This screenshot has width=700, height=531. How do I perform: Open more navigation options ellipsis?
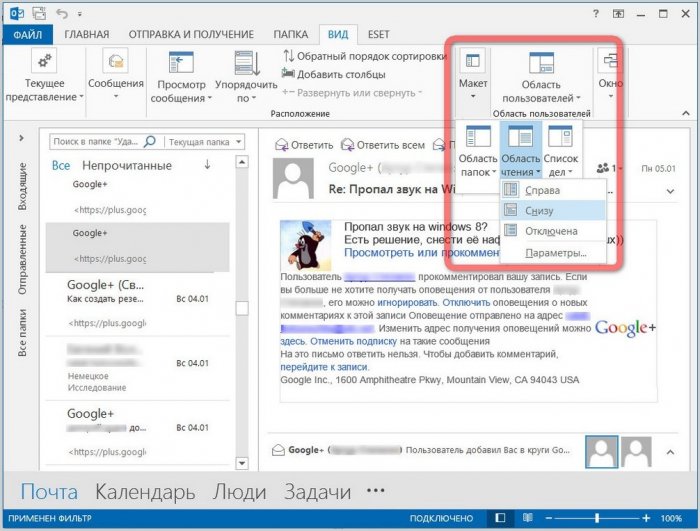point(375,491)
